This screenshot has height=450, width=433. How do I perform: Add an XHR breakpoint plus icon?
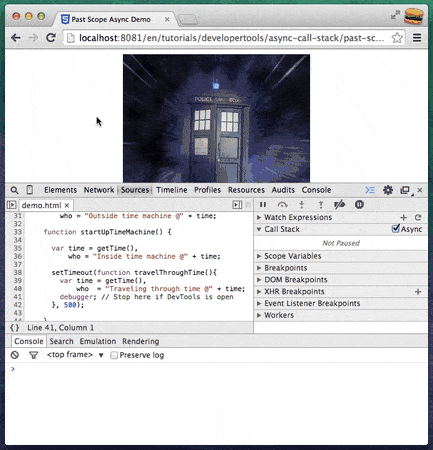418,292
